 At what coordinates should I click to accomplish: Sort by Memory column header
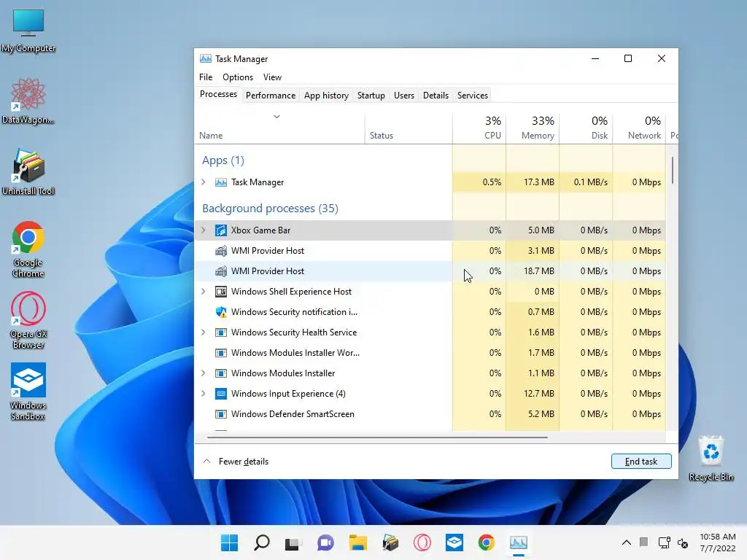pos(533,128)
